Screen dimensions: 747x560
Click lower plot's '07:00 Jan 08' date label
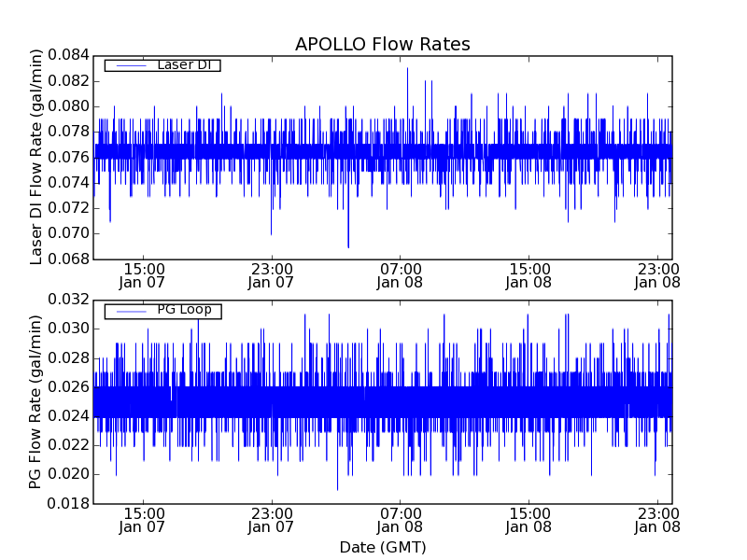(400, 521)
